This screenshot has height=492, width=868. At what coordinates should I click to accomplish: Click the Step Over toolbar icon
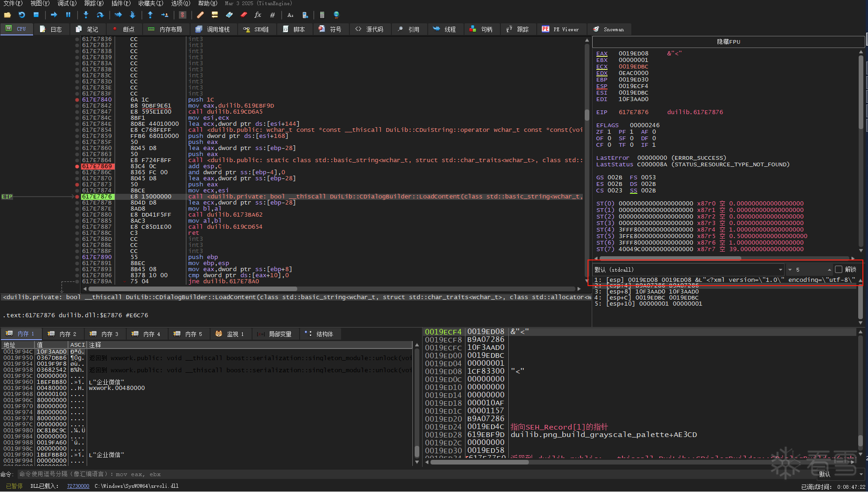100,15
